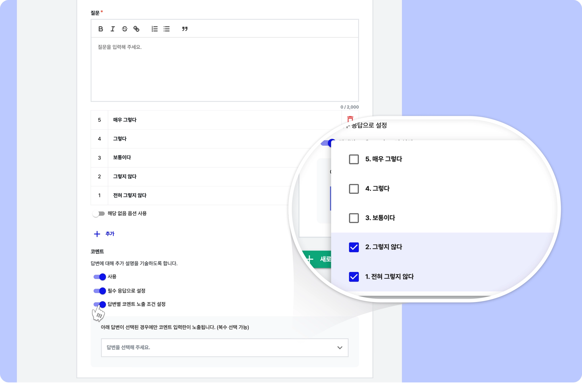Insert a hyperlink via link icon
The image size is (582, 392).
pos(136,29)
